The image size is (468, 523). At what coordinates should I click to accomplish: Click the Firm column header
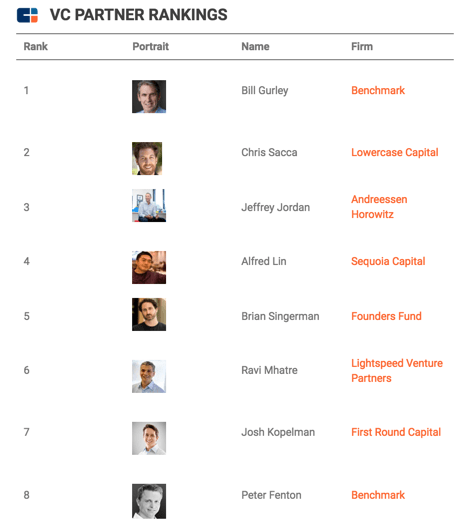362,46
